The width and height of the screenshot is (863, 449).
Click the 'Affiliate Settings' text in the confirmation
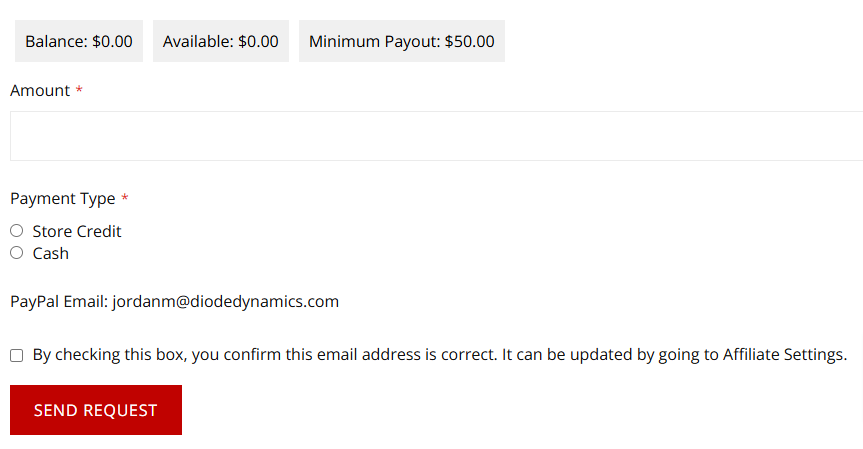784,354
